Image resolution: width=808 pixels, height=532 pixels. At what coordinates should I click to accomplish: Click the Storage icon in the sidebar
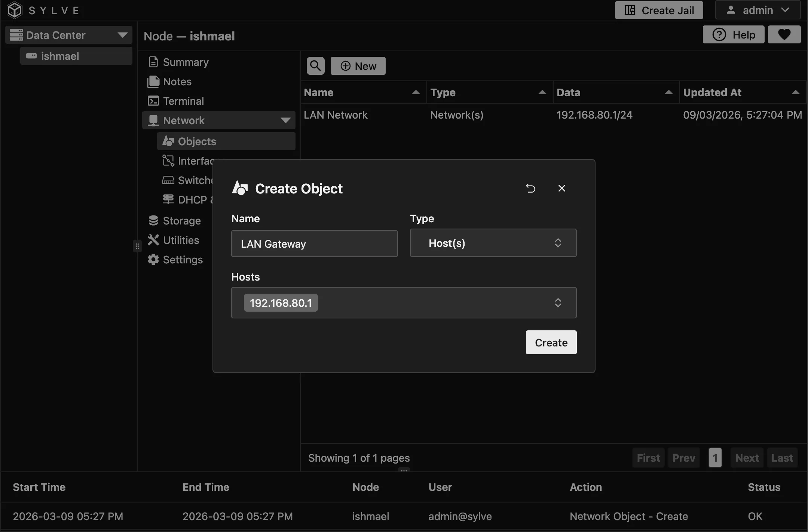[153, 221]
